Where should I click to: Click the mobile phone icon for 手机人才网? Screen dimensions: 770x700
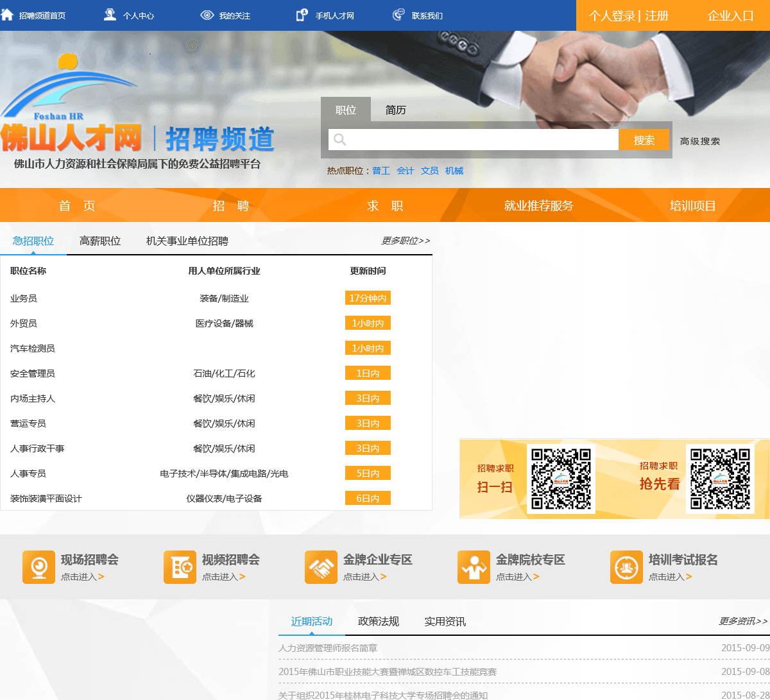coord(302,15)
